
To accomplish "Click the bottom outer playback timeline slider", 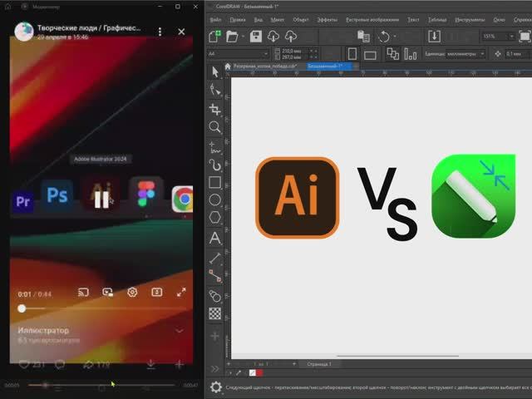I will [101, 385].
